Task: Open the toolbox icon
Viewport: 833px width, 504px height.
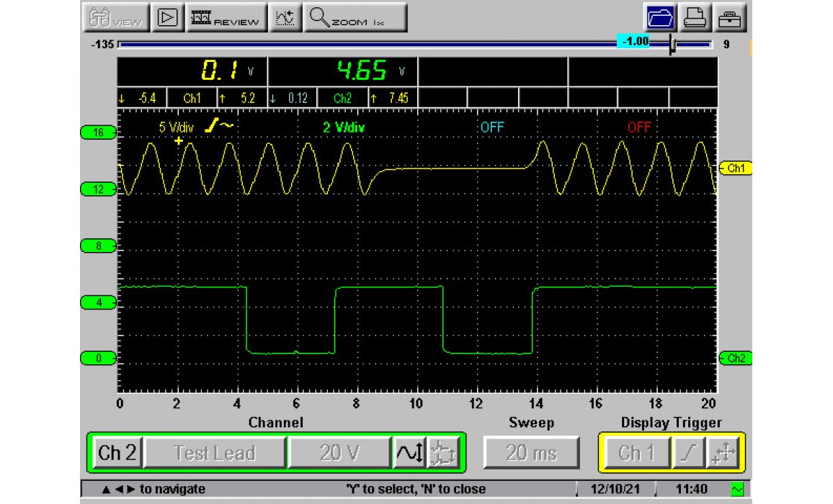Action: pyautogui.click(x=730, y=17)
